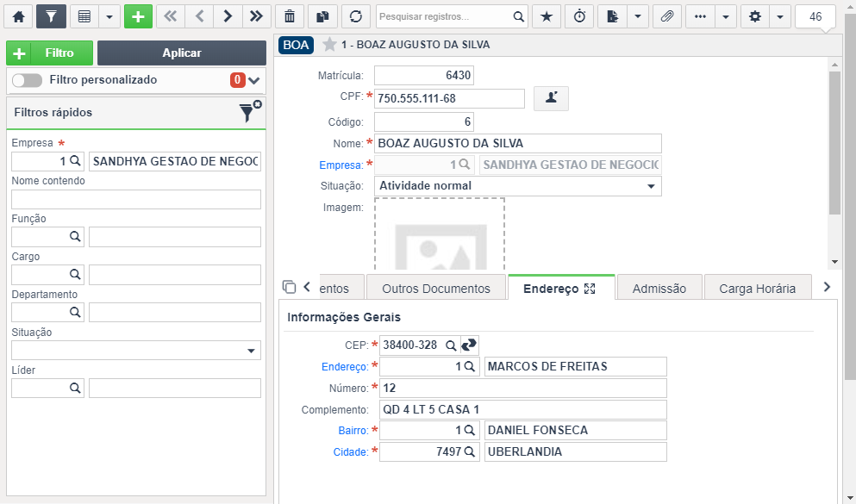Switch to Outros Documentos tab
This screenshot has width=856, height=504.
(436, 289)
